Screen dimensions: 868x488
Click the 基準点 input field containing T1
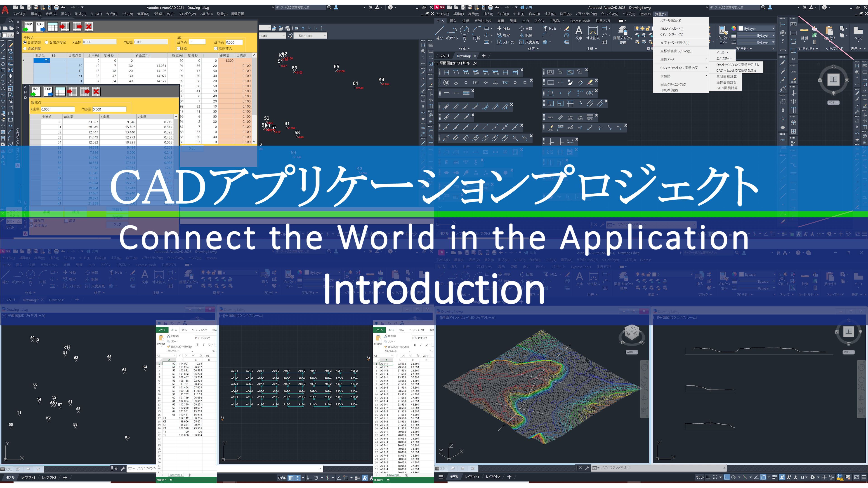point(197,42)
